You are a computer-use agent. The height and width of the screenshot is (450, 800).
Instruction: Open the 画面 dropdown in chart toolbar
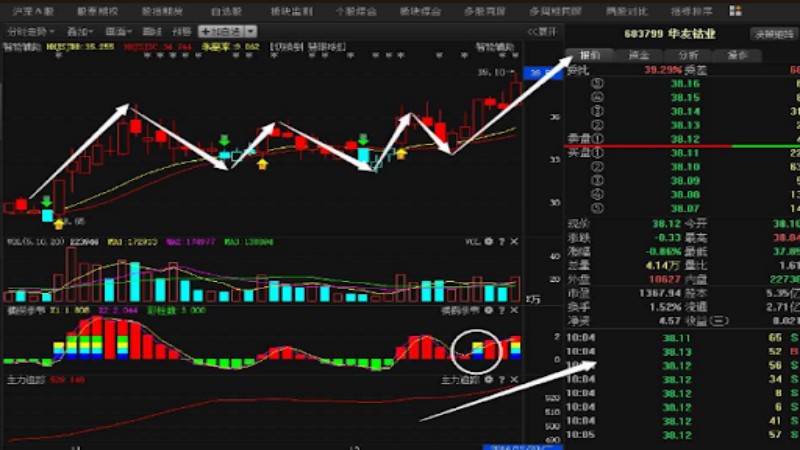118,32
